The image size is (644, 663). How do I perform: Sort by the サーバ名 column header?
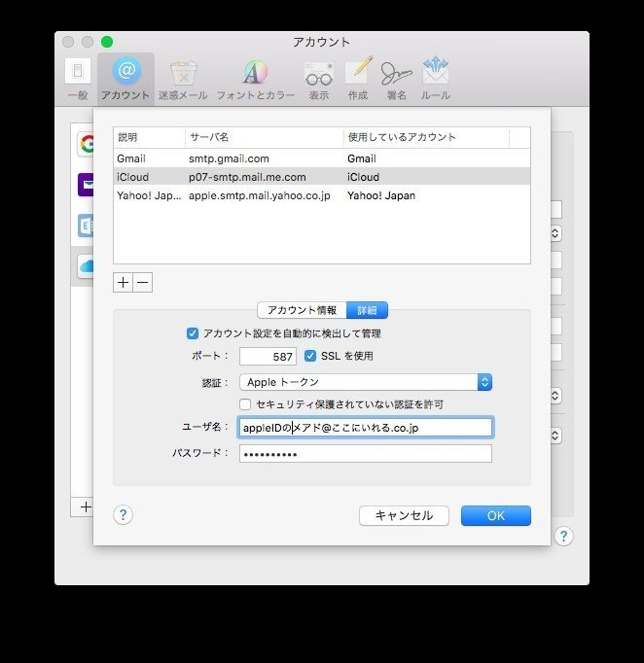tap(264, 137)
